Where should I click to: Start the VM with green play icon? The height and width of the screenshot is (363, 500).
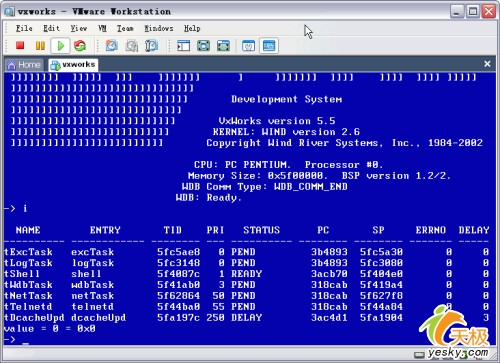(60, 45)
